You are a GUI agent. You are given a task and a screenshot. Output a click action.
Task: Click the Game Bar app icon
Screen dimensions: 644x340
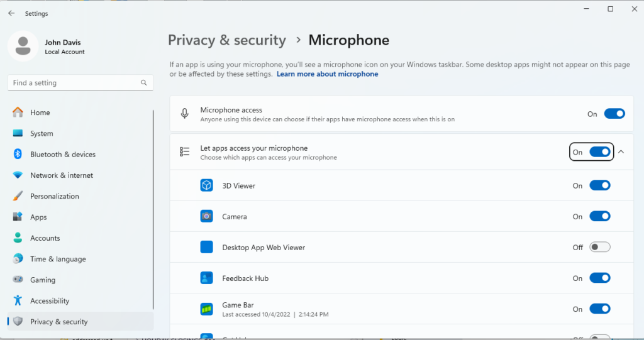click(207, 309)
